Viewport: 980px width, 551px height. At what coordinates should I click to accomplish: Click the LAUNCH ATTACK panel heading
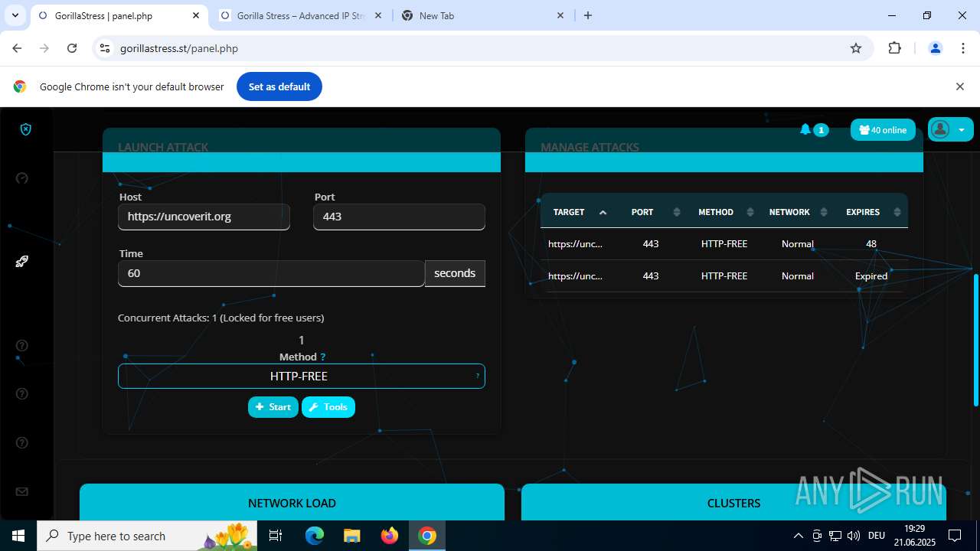pos(163,147)
